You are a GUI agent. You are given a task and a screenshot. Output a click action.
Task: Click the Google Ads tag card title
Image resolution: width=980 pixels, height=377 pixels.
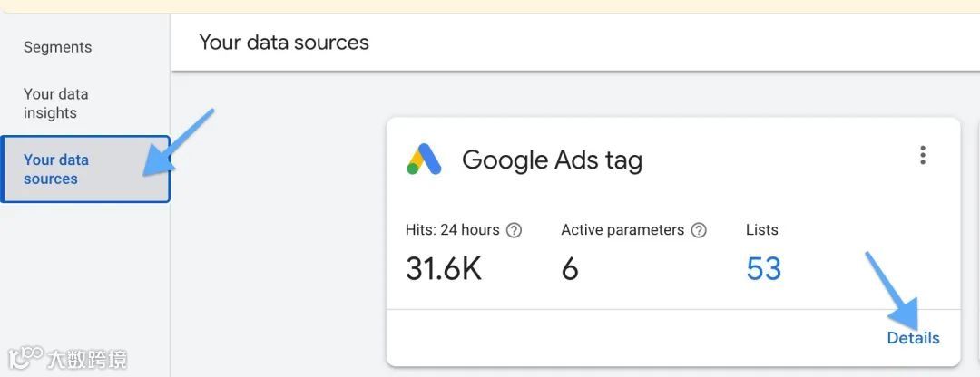pyautogui.click(x=552, y=160)
